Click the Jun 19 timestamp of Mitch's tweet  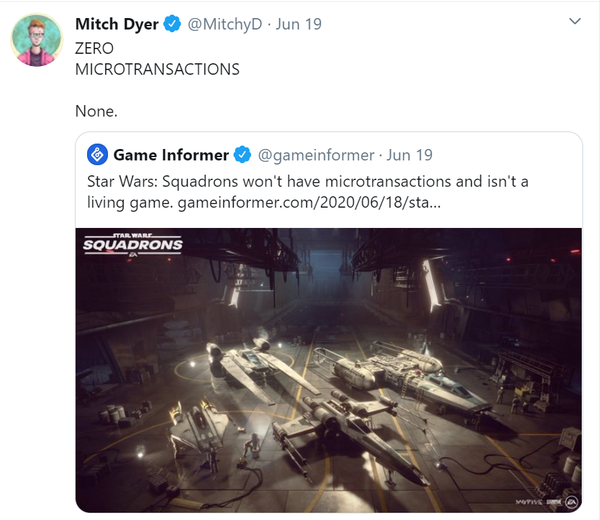tap(298, 24)
